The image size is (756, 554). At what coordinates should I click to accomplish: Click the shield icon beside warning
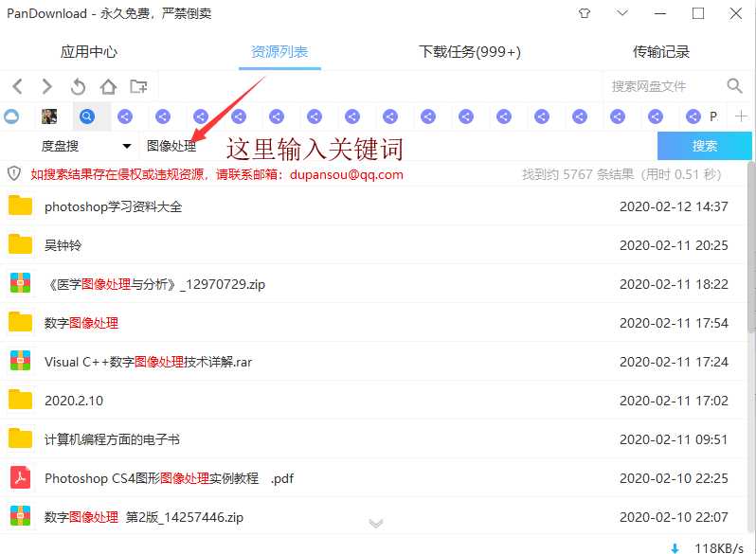pyautogui.click(x=14, y=173)
